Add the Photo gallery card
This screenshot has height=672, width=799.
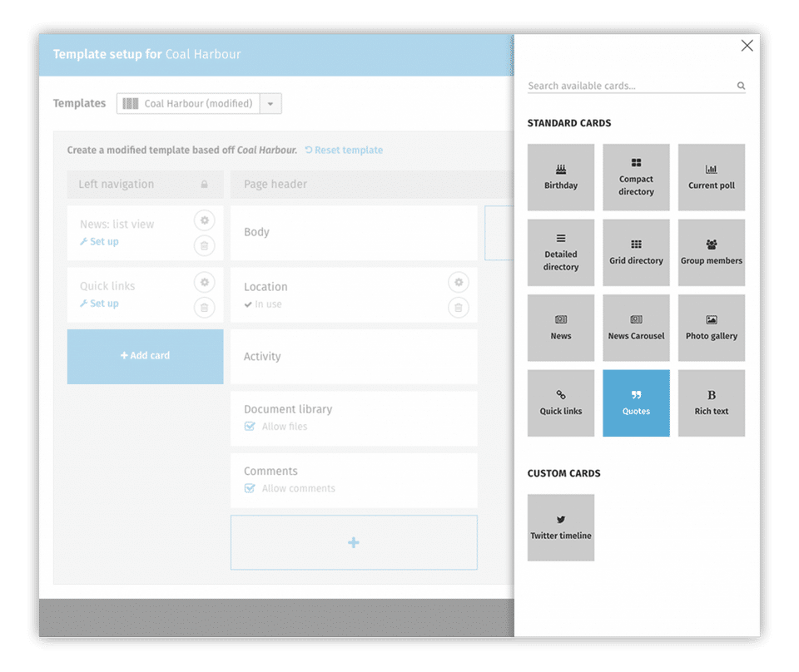(712, 328)
